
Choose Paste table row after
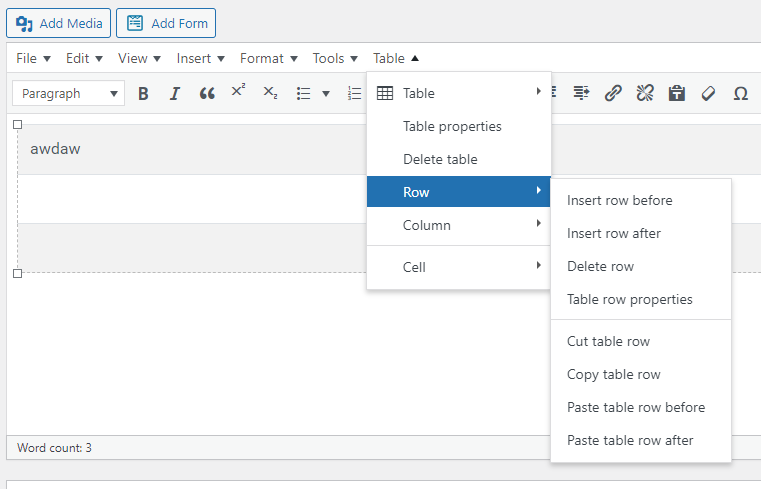[x=641, y=440]
